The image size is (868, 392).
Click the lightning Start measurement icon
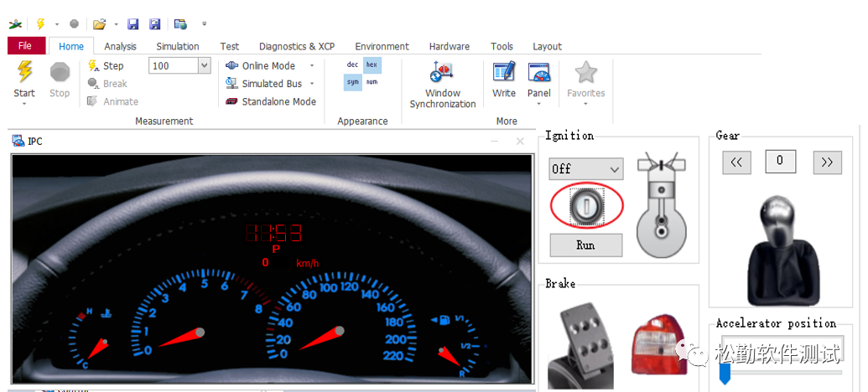(24, 72)
